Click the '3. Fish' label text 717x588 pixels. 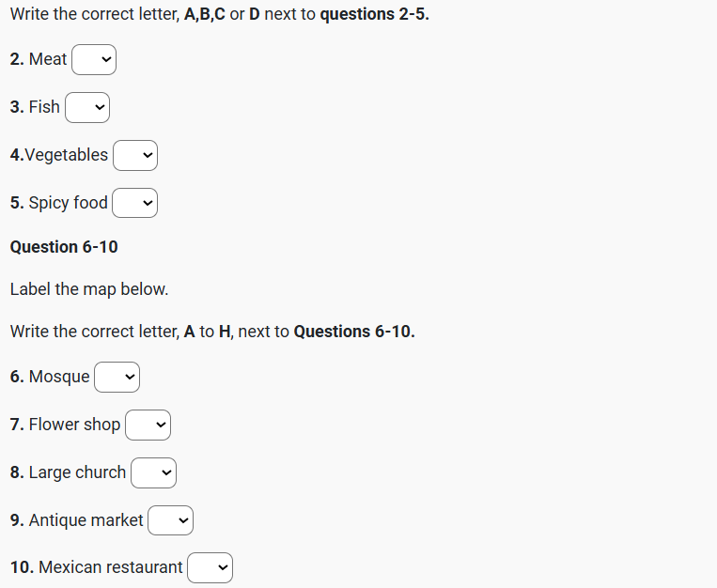(35, 107)
